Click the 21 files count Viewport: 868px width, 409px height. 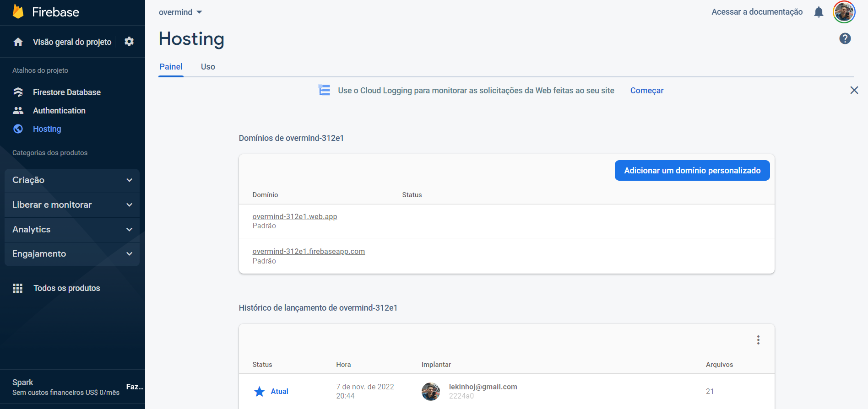point(710,392)
